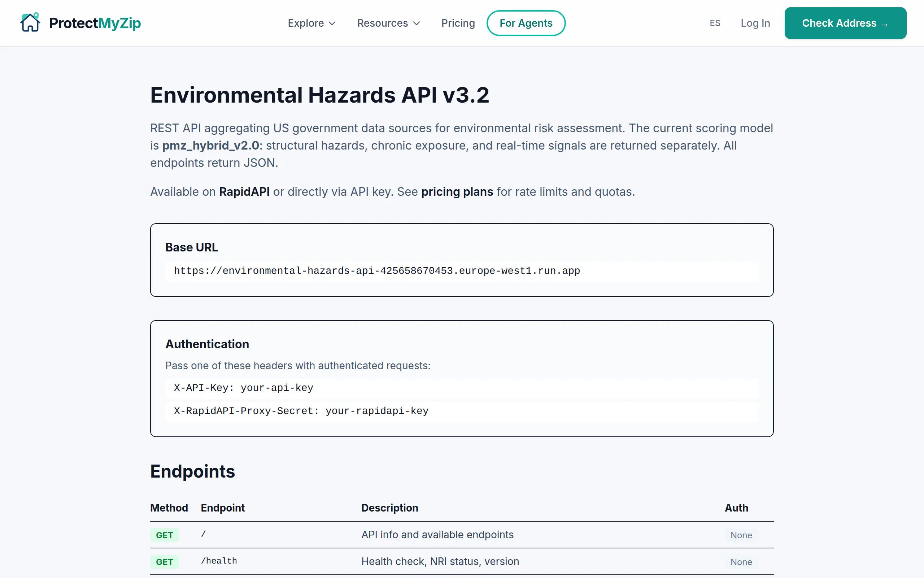Click the ProtectMyZip house logo icon
This screenshot has height=578, width=924.
tap(30, 22)
